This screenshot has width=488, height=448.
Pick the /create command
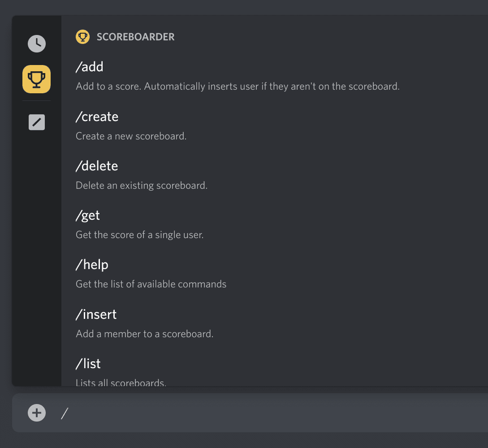click(x=97, y=117)
